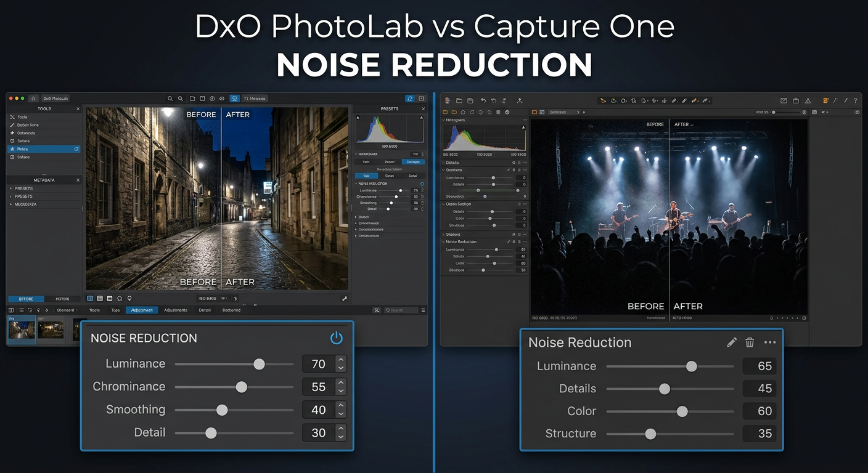Click the Detail slider in enlarged DxO panel
868x473 pixels.
tap(234, 433)
